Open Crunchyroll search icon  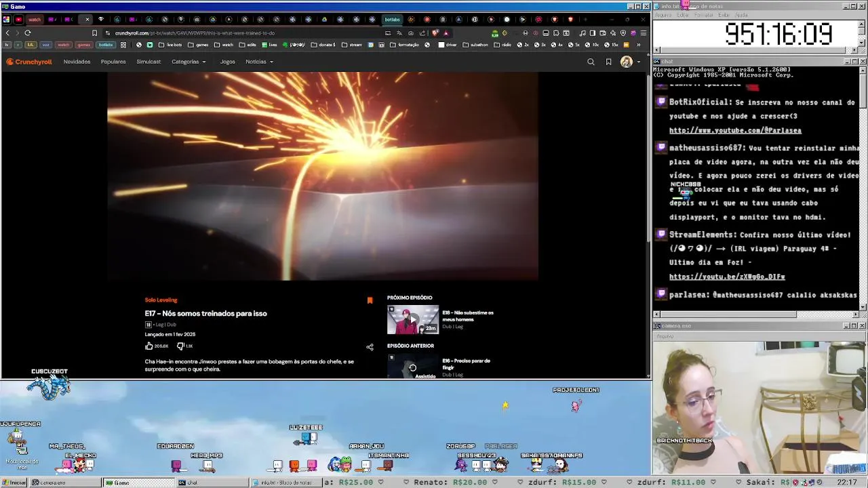click(591, 62)
